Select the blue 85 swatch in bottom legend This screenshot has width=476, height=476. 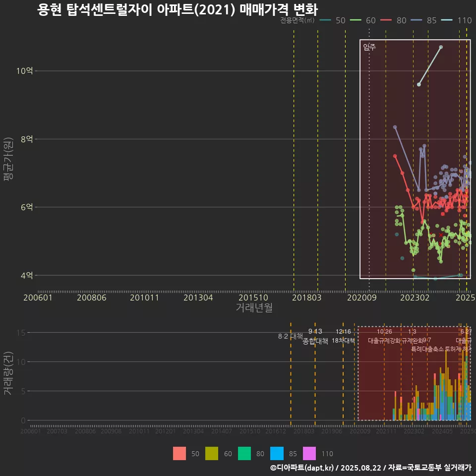coord(277,454)
